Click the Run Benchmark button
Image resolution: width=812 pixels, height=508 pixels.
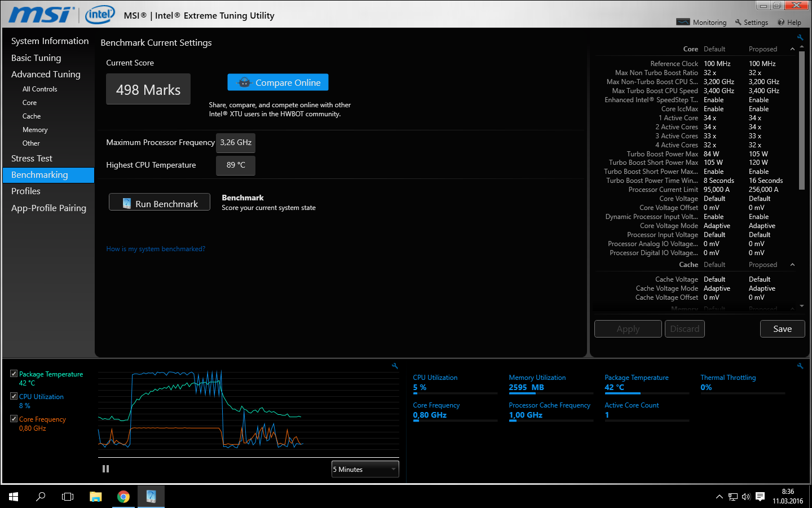tap(160, 204)
